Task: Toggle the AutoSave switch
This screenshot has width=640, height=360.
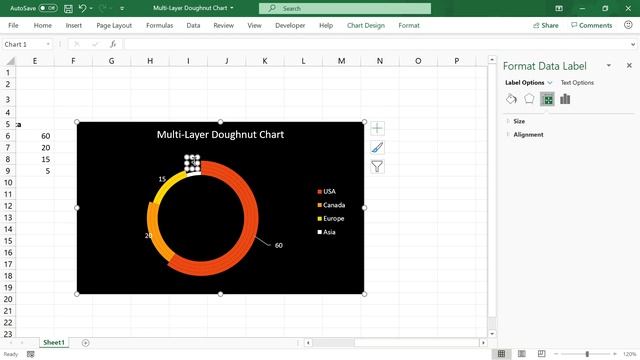Action: click(x=48, y=8)
